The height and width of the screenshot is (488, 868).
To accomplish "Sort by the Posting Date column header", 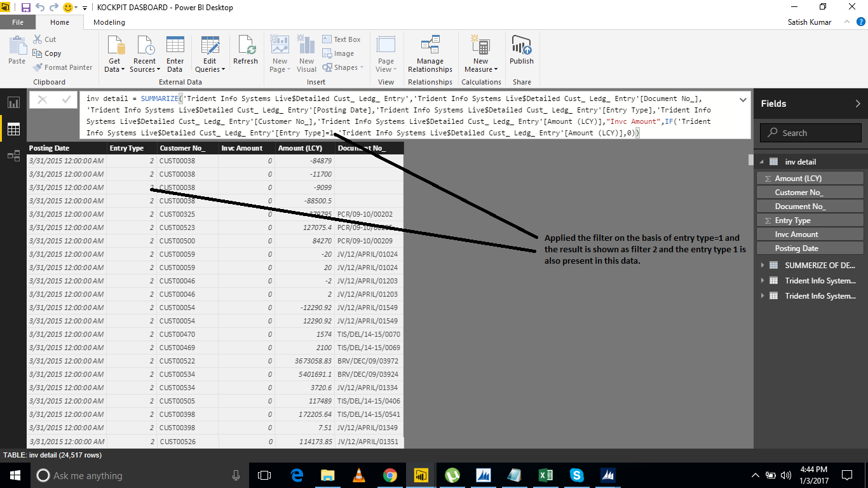I will [x=67, y=148].
